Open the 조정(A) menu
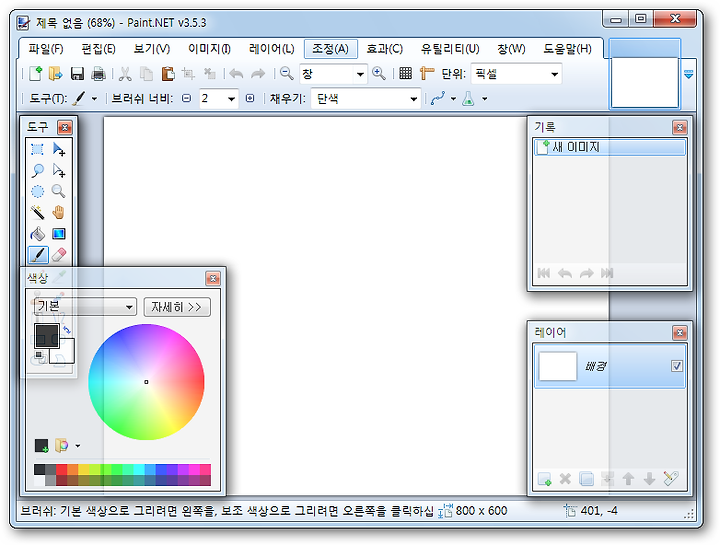Viewport: 720px width, 545px height. (x=331, y=49)
